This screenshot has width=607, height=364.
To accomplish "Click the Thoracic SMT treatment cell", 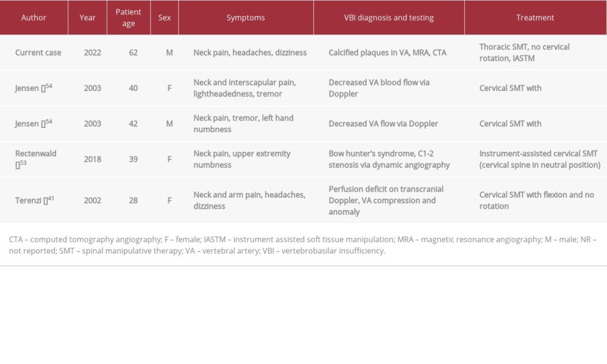I will (x=524, y=53).
